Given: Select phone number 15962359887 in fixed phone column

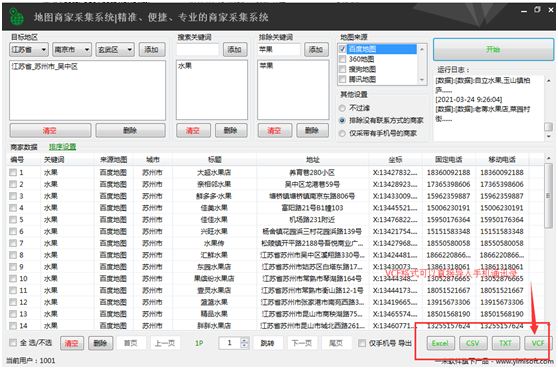Looking at the screenshot, I should 448,196.
